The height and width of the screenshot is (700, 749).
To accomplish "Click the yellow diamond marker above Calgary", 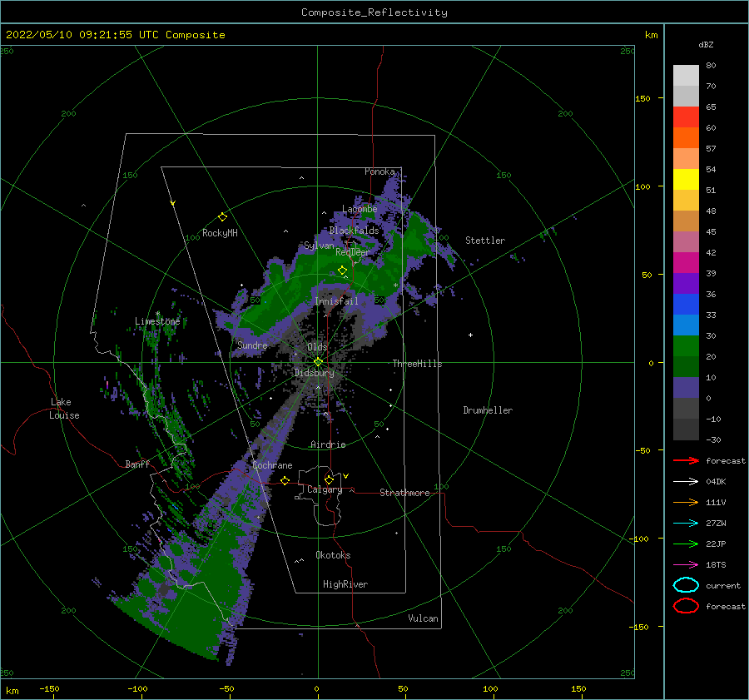I will 329,479.
